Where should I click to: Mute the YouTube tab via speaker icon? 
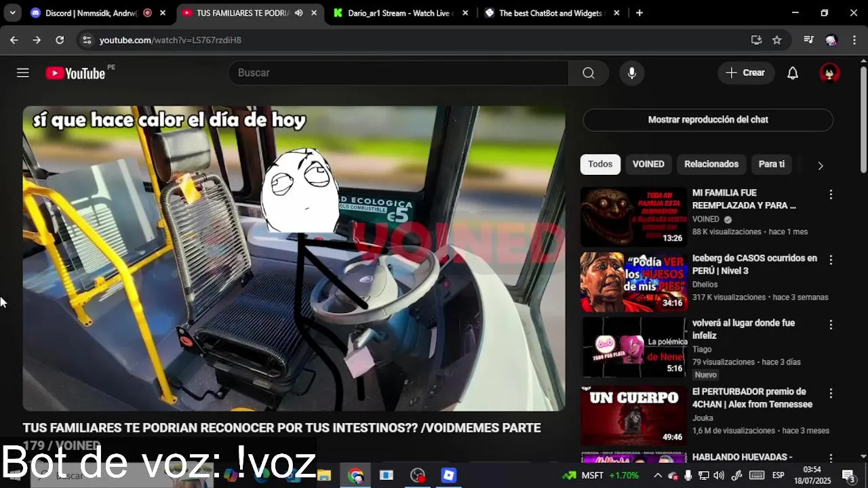pyautogui.click(x=299, y=13)
